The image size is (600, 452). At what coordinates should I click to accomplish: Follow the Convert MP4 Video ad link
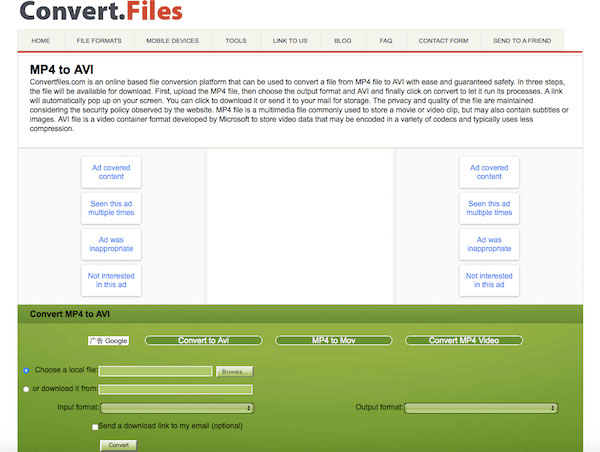point(464,340)
